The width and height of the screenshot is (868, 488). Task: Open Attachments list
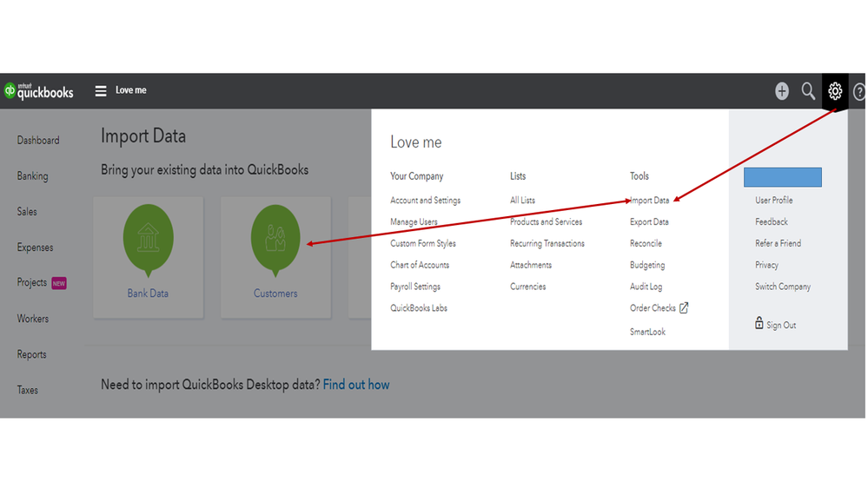click(x=531, y=265)
